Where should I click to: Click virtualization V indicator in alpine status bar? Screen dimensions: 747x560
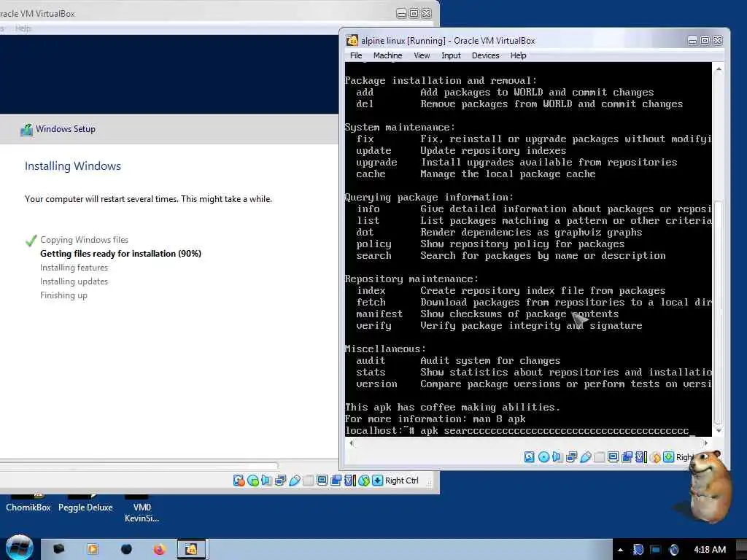(640, 457)
